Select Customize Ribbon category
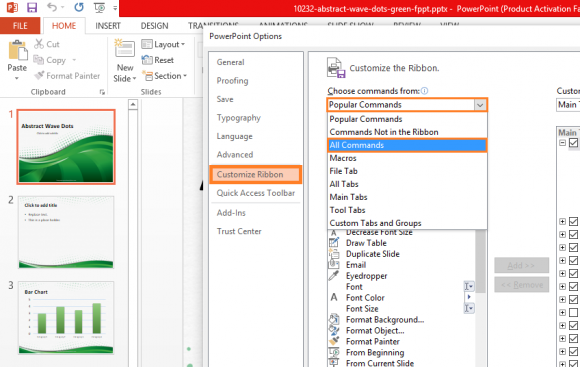The height and width of the screenshot is (367, 580). click(256, 175)
